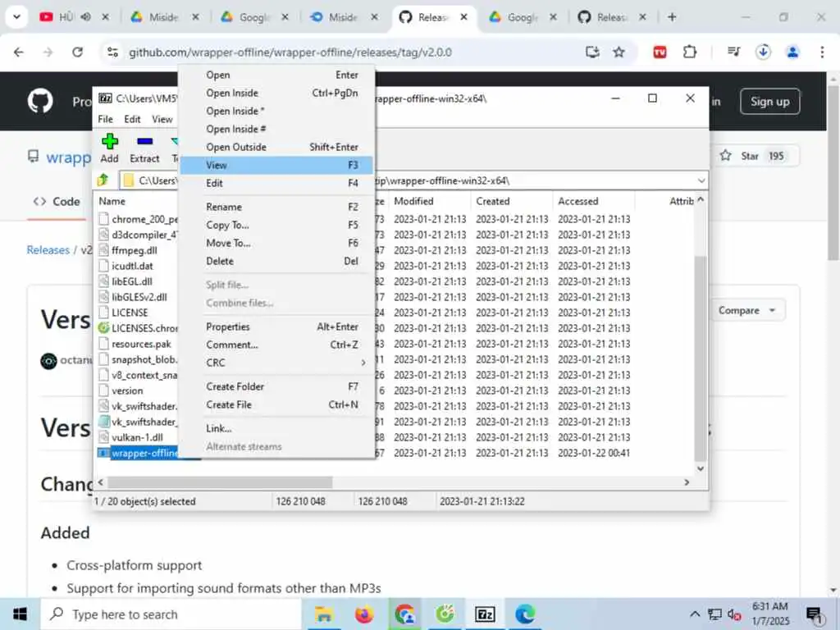Select the resources.pak file row
Viewport: 840px width, 630px height.
(141, 344)
